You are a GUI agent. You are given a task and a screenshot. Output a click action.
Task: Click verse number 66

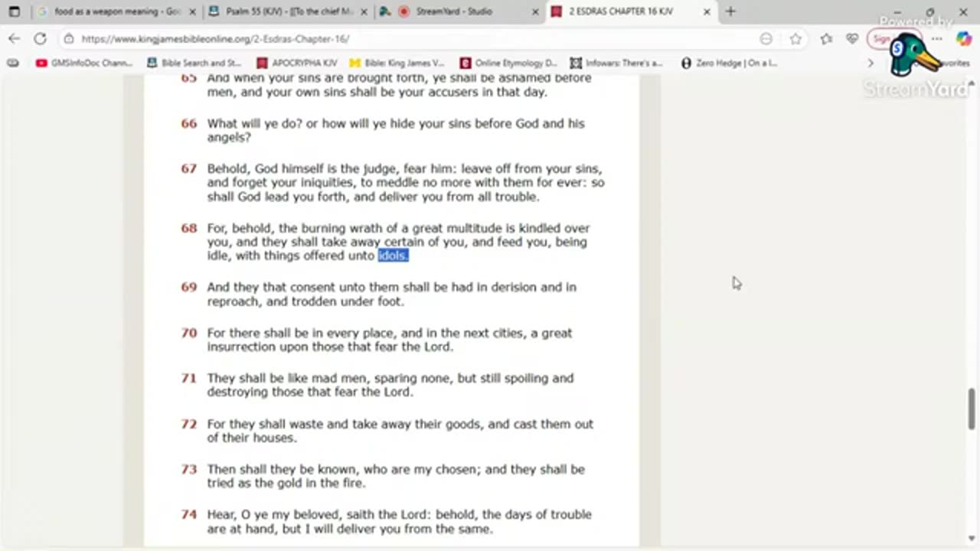[188, 123]
